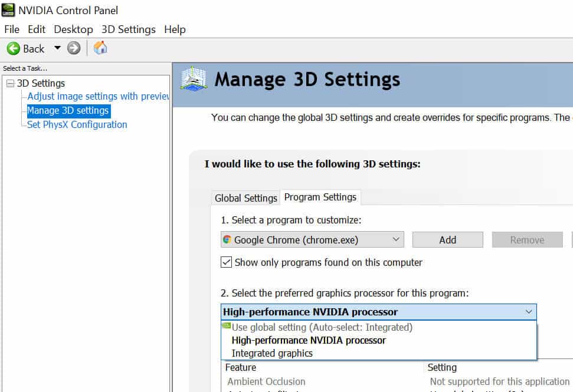Uncheck Show only programs found on this computer
The height and width of the screenshot is (392, 573).
tap(226, 262)
